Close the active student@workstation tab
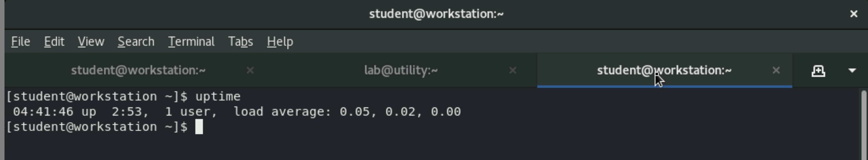The height and width of the screenshot is (160, 868). coord(776,70)
